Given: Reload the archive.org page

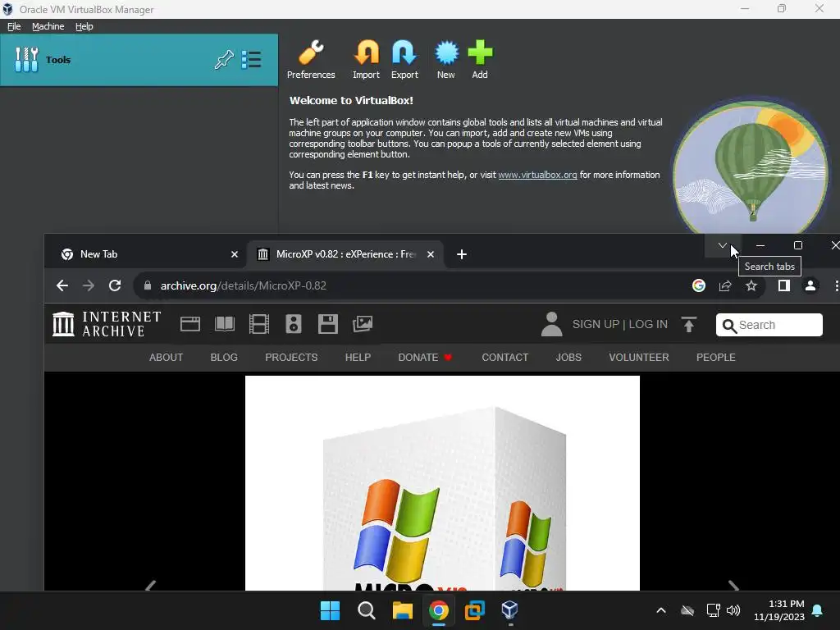Looking at the screenshot, I should (115, 285).
